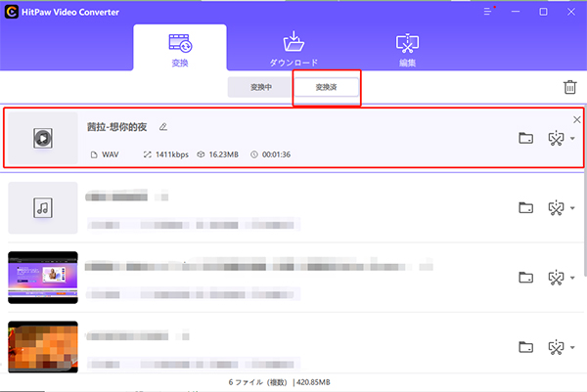The height and width of the screenshot is (392, 587).
Task: Remove 茜拉-想你的夜 from the list
Action: click(x=577, y=119)
